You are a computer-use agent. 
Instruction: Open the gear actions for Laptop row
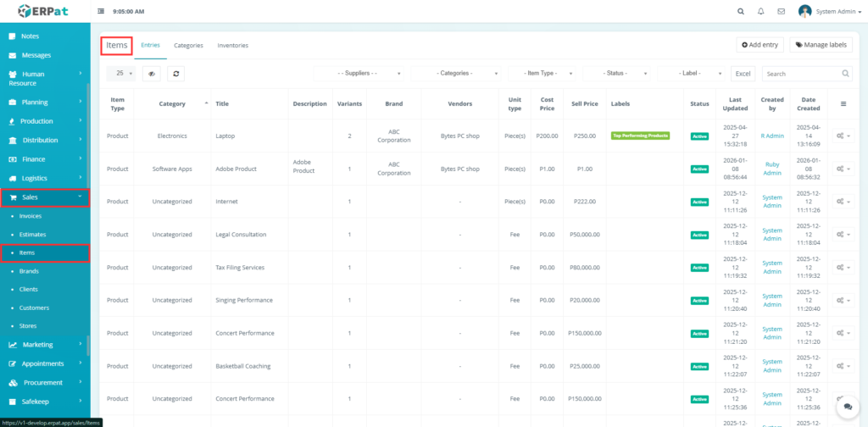843,136
